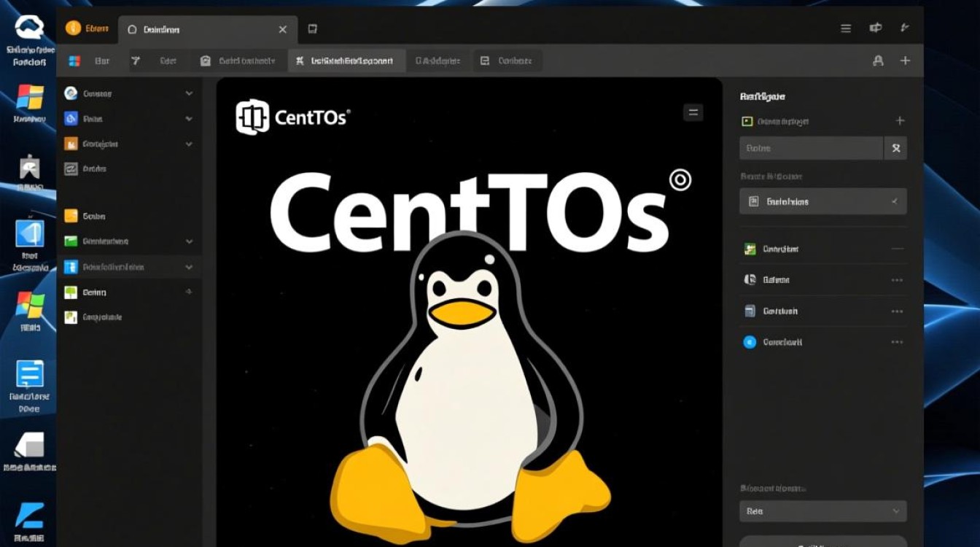Viewport: 980px width, 547px height.
Task: Open the small menu button at the preview's top right
Action: pyautogui.click(x=693, y=112)
